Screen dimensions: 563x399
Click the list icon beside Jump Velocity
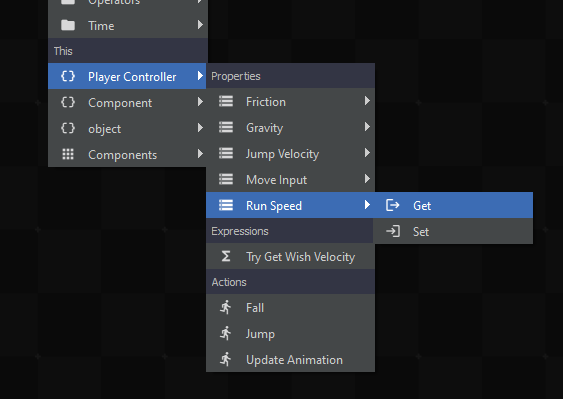click(226, 153)
